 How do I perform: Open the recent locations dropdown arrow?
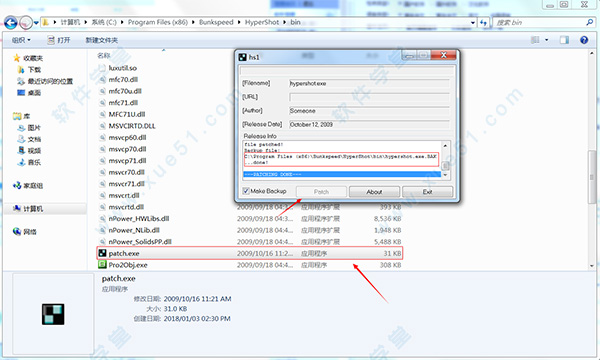click(36, 23)
